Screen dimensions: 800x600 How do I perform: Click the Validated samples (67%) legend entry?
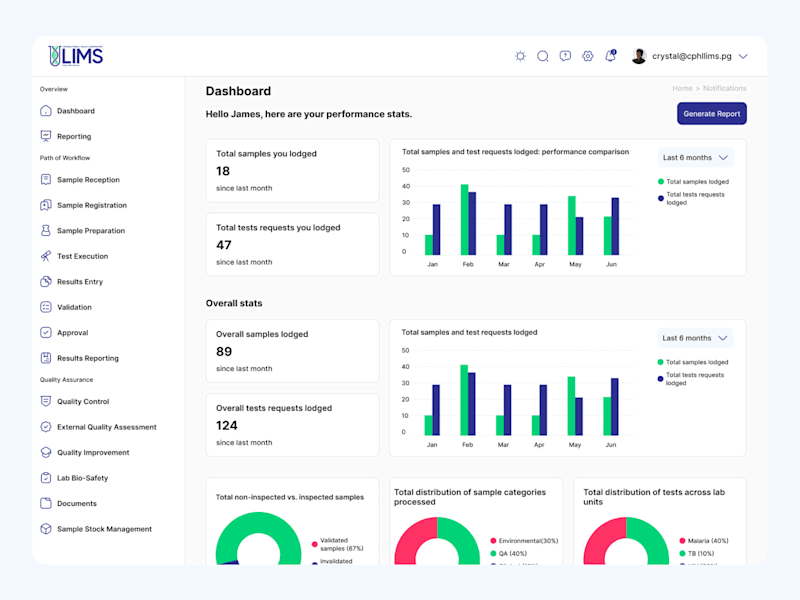click(337, 544)
